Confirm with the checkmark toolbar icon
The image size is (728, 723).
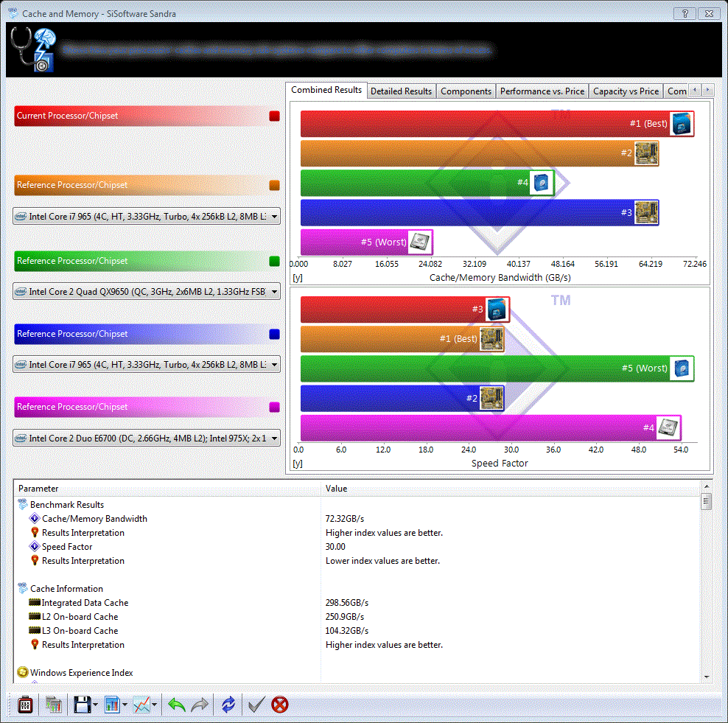[256, 705]
